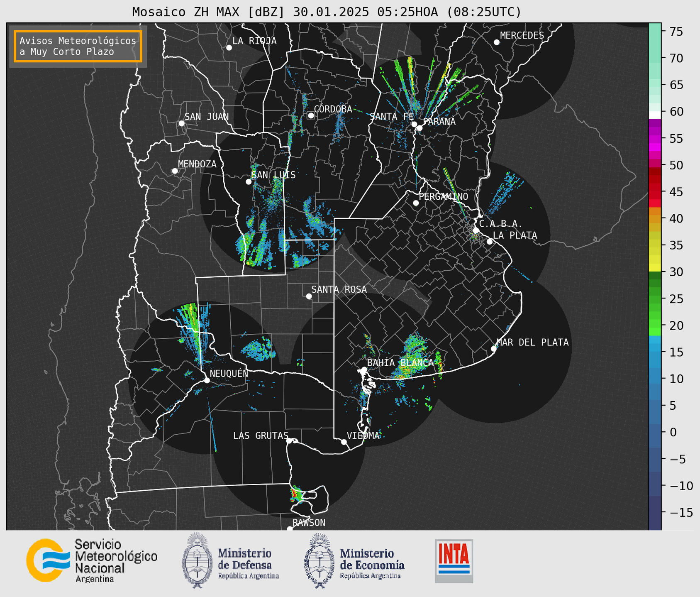Click the MAR DEL PLATA label text

(x=532, y=343)
